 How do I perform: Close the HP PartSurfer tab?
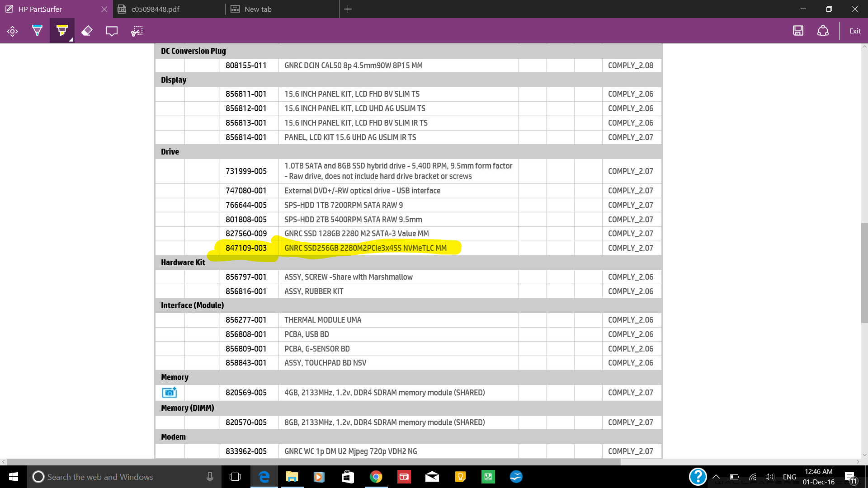104,9
